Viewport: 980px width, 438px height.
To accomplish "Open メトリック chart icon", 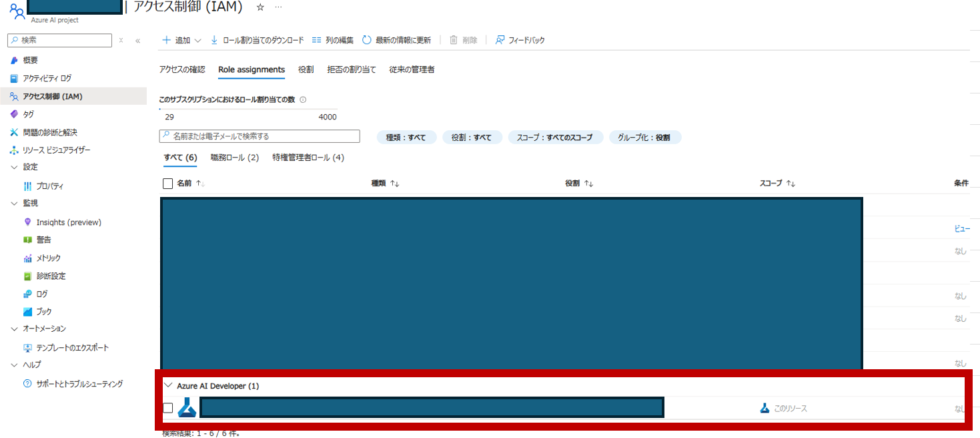I will [x=27, y=258].
